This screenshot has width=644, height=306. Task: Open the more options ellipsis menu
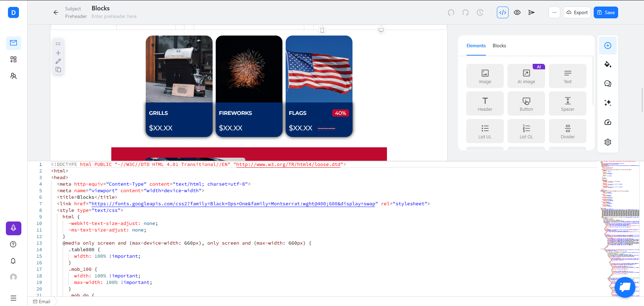pyautogui.click(x=554, y=12)
